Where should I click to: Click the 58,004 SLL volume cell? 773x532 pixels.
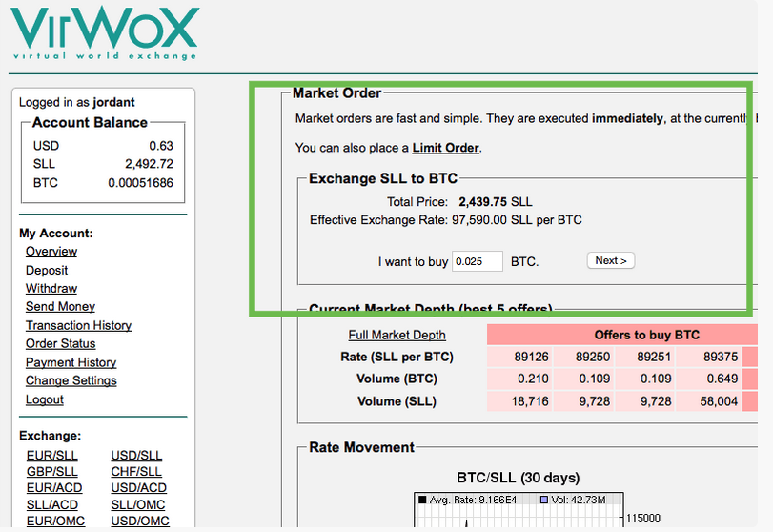709,401
